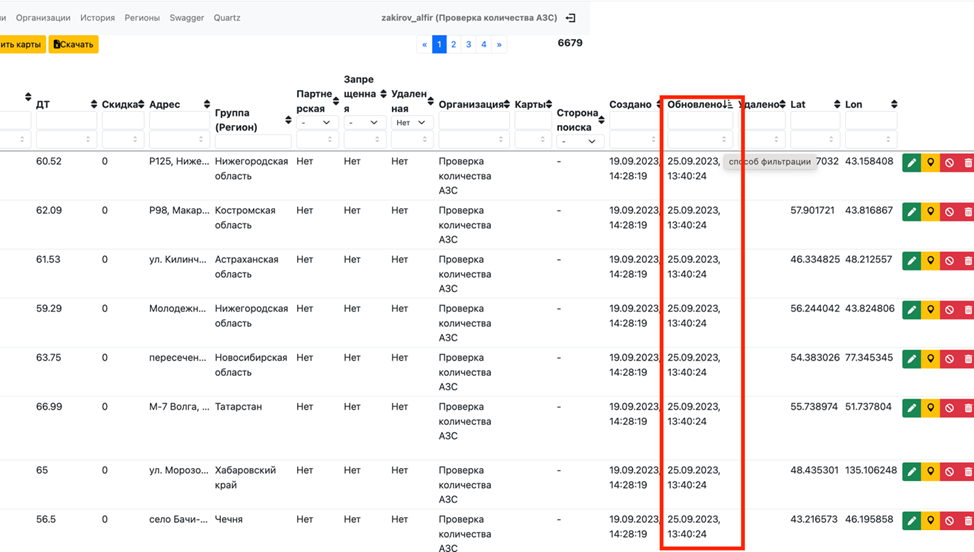Open the Сторона поиска filter dropdown
This screenshot has height=552, width=974.
578,142
